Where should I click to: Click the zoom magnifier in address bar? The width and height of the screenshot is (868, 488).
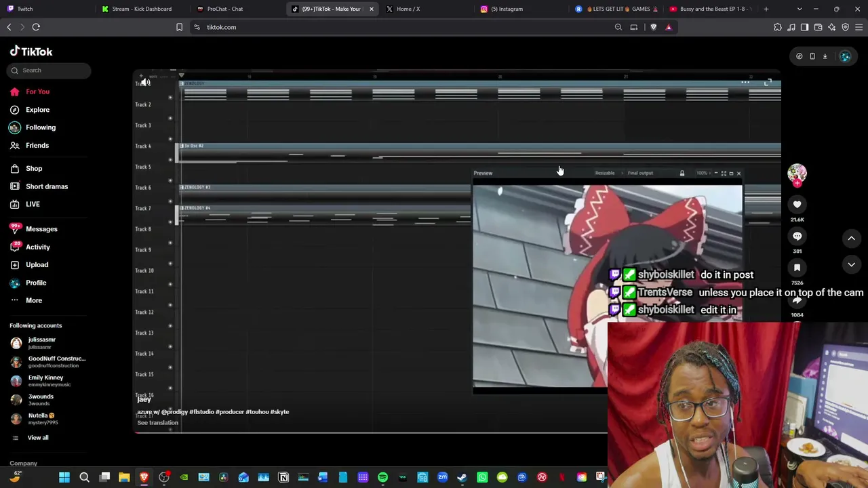pos(618,27)
